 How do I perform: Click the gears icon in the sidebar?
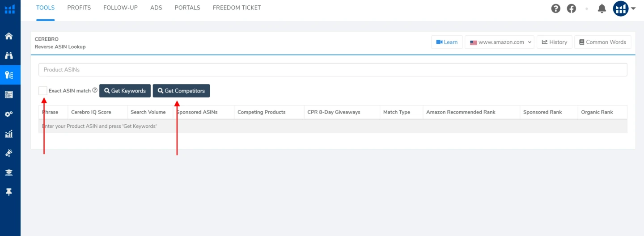(9, 114)
